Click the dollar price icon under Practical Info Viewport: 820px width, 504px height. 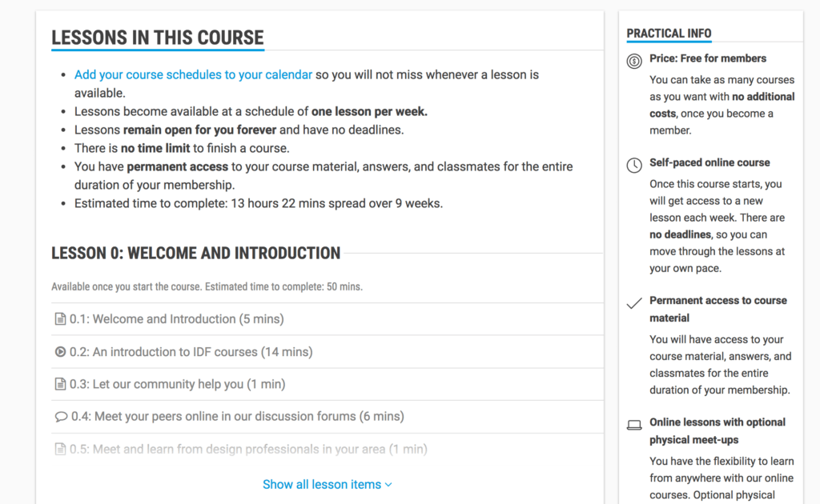click(633, 61)
